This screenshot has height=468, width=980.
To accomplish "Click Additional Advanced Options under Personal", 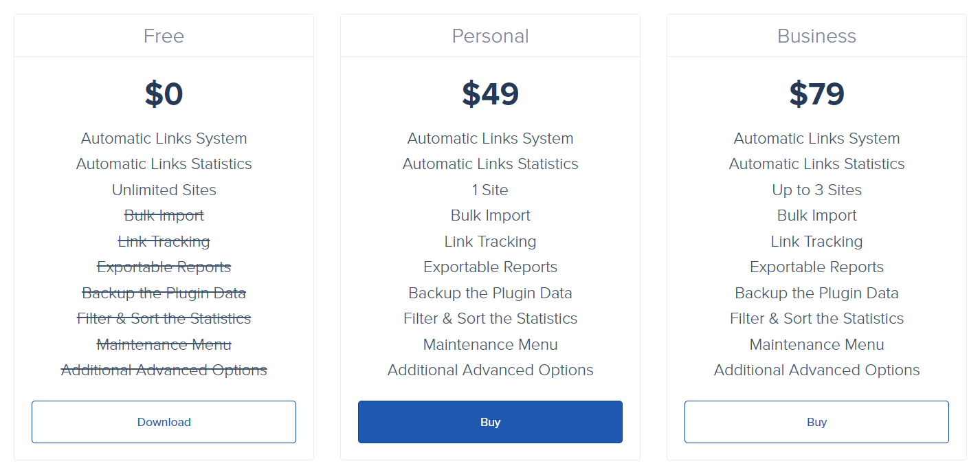I will 490,370.
